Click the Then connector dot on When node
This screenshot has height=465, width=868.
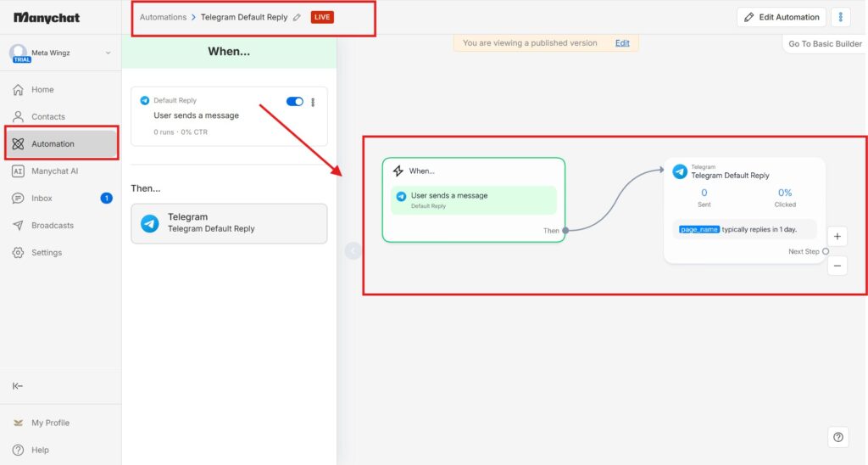pyautogui.click(x=565, y=231)
